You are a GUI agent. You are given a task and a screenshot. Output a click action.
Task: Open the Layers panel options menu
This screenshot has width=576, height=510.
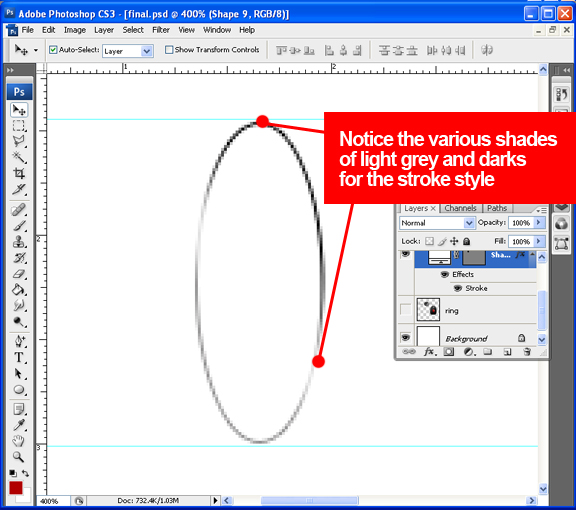[x=542, y=210]
